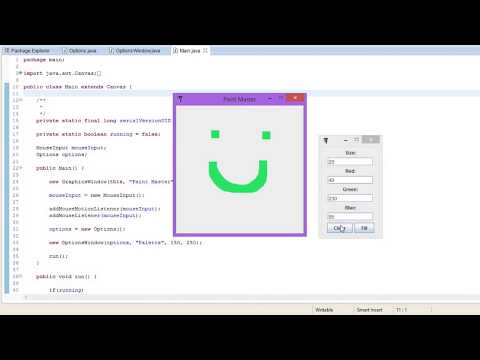Image resolution: width=480 pixels, height=360 pixels.
Task: Collapse the Javadoc comment above serialVersionUID
Action: (21, 100)
